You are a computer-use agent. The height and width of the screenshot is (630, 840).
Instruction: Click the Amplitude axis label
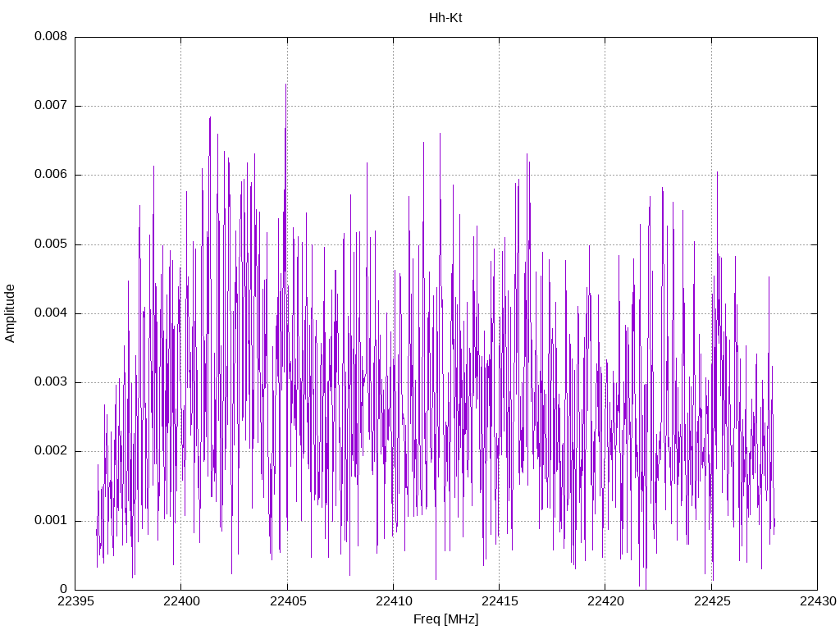tap(10, 313)
